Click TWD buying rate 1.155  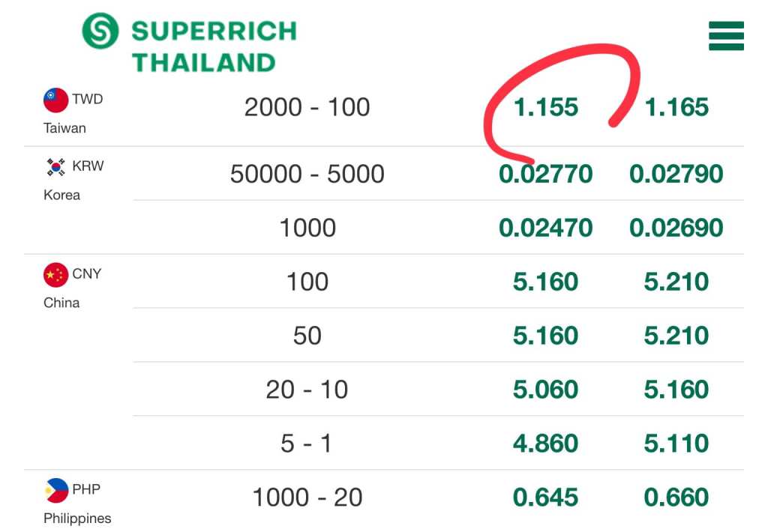(x=545, y=107)
